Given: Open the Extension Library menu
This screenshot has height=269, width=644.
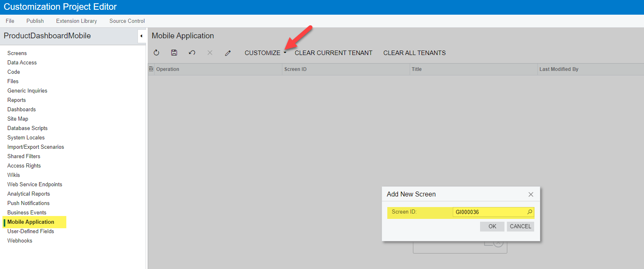Looking at the screenshot, I should (x=76, y=21).
